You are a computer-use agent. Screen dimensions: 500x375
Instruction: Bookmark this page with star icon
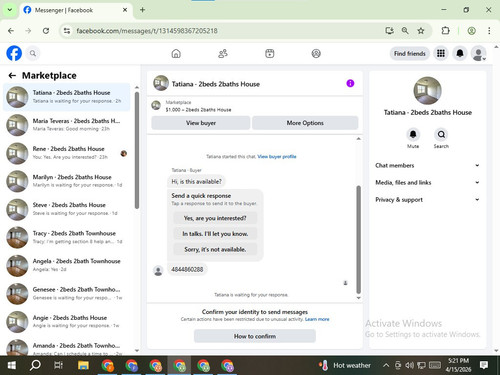pyautogui.click(x=421, y=31)
